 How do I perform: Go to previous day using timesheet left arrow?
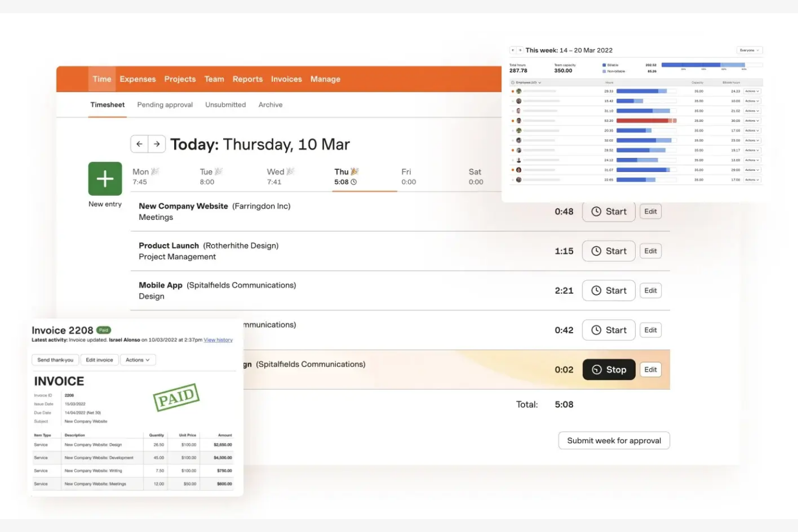[140, 144]
